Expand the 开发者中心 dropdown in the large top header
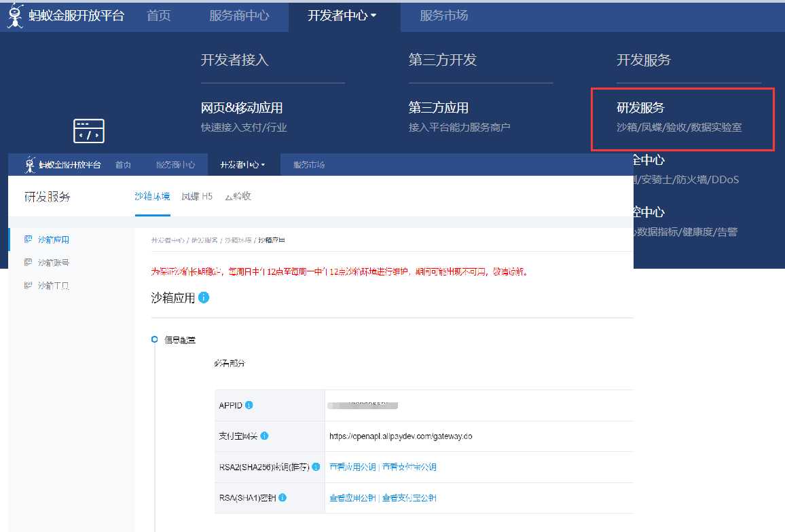785x532 pixels. [342, 16]
